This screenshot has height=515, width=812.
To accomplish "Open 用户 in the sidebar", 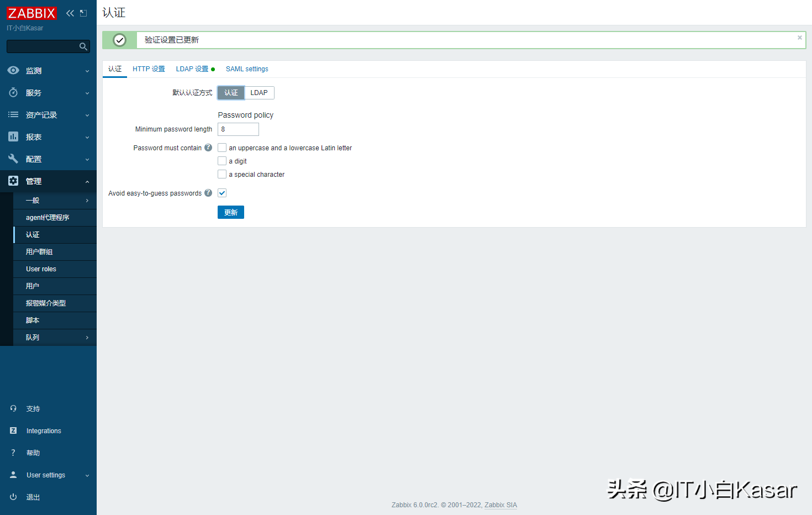I will coord(55,286).
